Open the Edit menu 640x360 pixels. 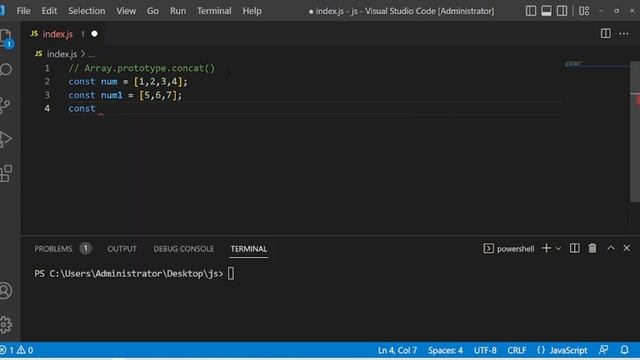pyautogui.click(x=49, y=11)
